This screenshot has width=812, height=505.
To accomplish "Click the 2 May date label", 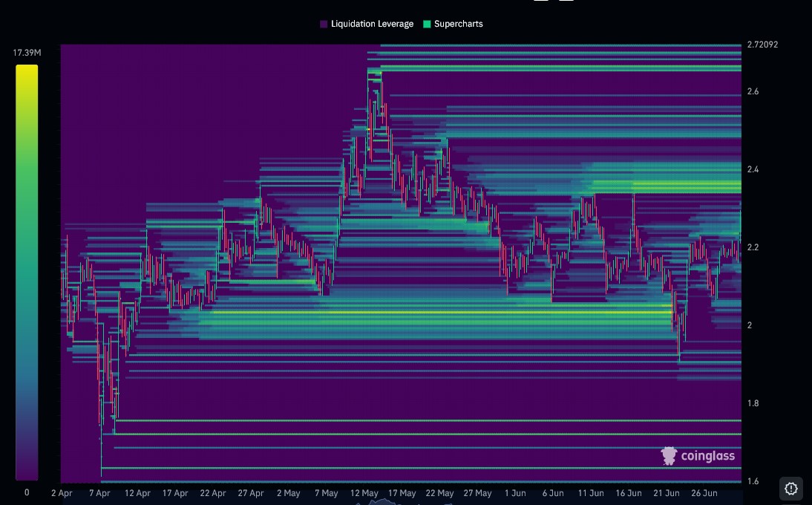I will (289, 493).
